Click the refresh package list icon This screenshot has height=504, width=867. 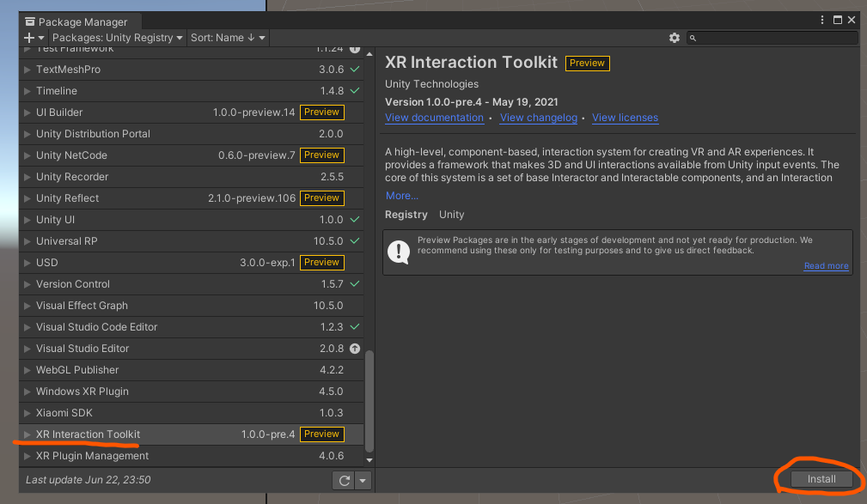(x=344, y=480)
